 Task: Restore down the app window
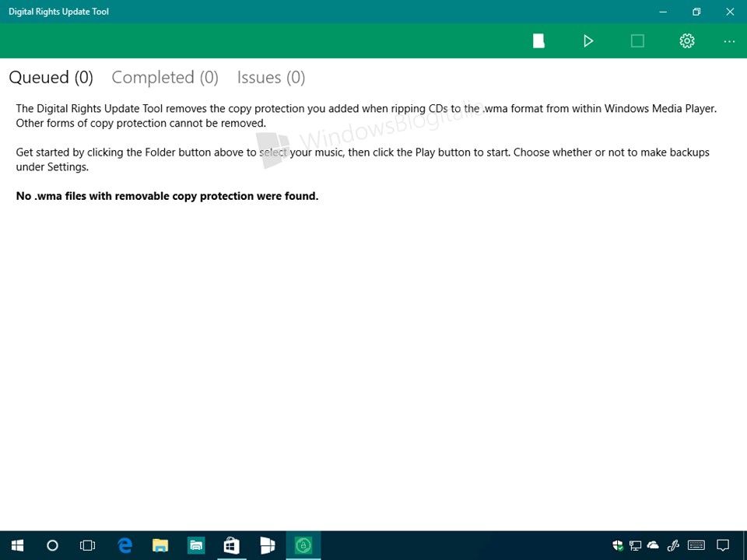(x=696, y=12)
